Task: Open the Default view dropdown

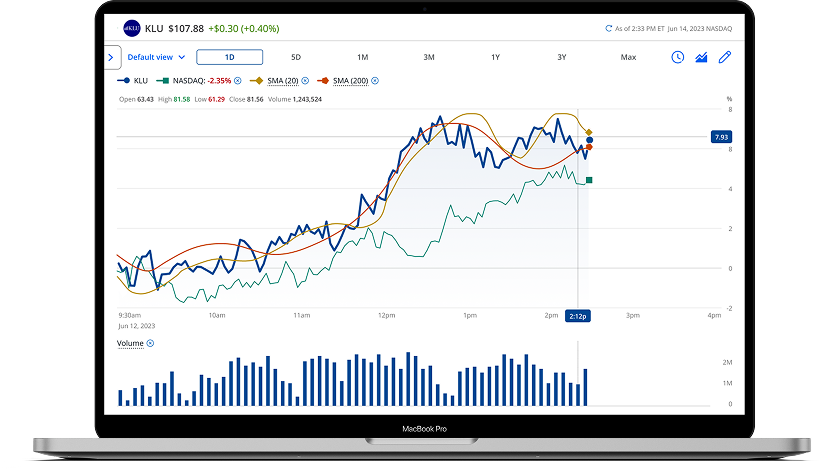Action: point(156,57)
